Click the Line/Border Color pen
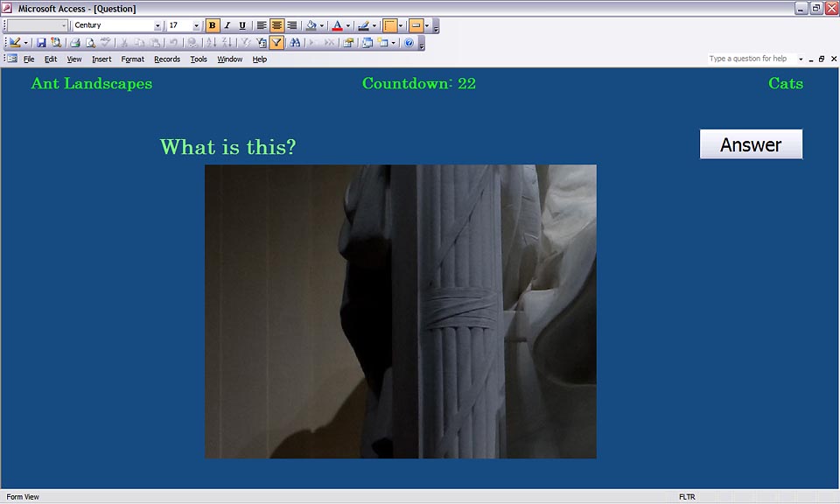Screen dimensions: 840x504 pyautogui.click(x=363, y=25)
